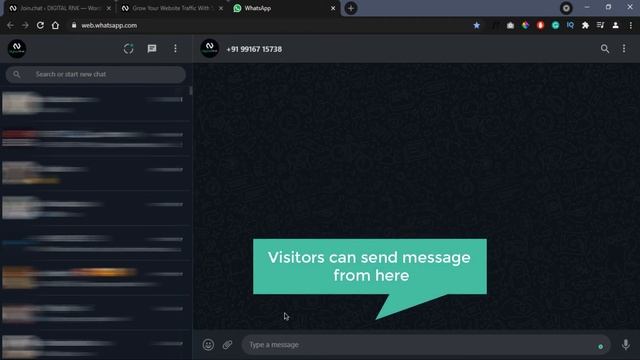Open the emoji picker
The height and width of the screenshot is (360, 640).
[208, 344]
